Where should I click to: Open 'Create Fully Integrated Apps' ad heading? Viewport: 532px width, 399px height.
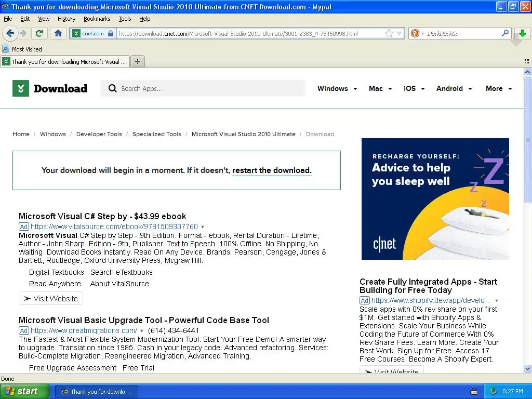point(428,286)
